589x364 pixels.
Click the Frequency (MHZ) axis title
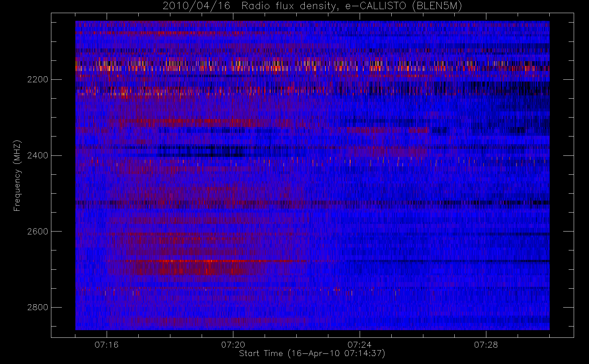(x=17, y=175)
